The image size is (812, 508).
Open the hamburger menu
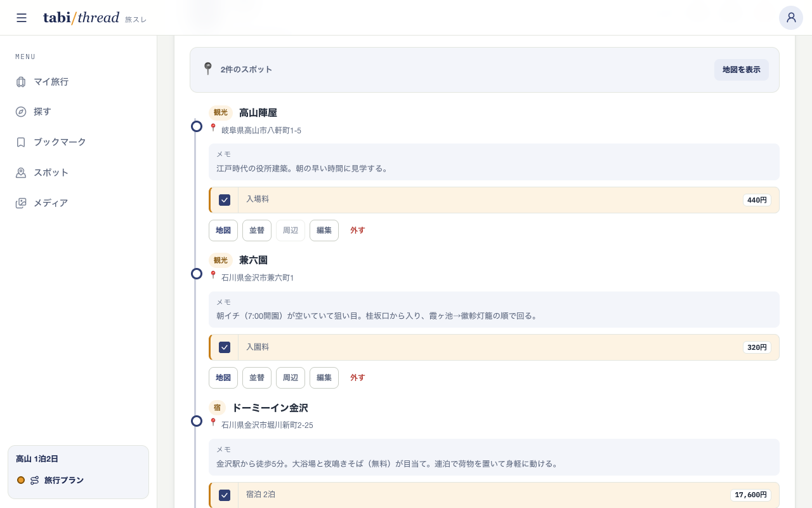[x=22, y=18]
